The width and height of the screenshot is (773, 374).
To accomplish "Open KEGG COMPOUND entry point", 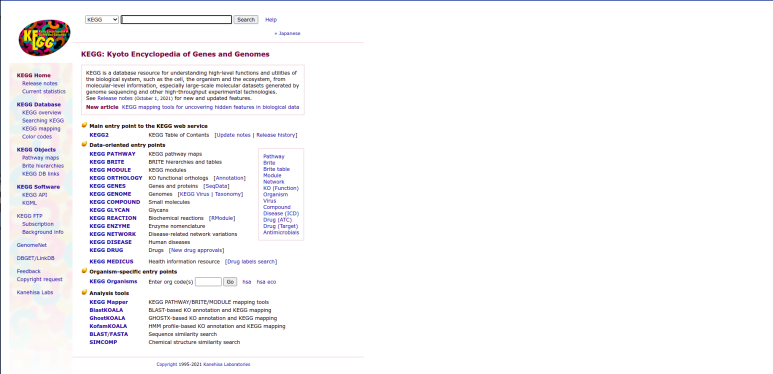I will coord(115,202).
